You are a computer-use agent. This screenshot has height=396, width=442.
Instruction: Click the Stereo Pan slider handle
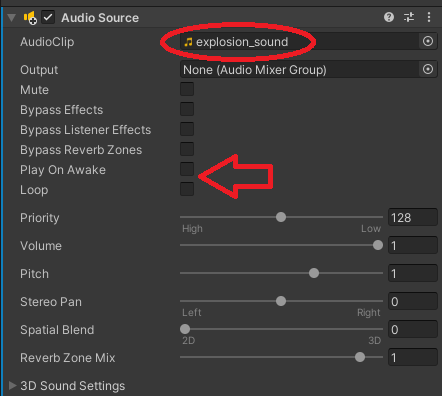point(281,301)
